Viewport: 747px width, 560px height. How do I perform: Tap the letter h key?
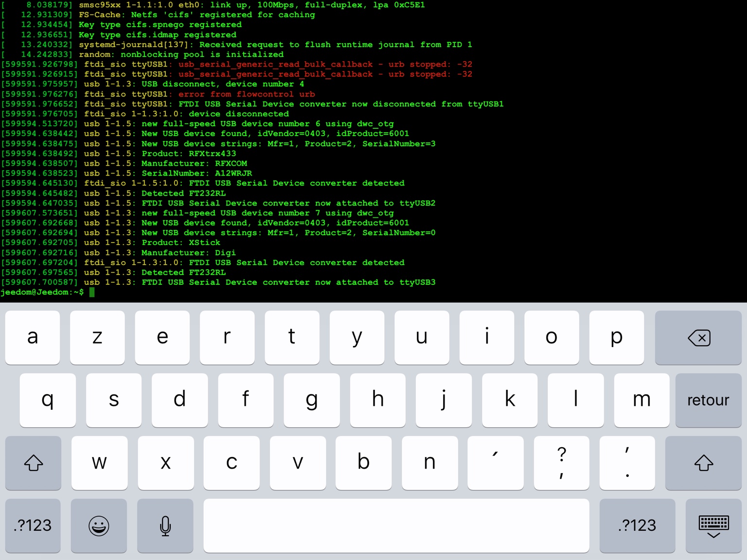[377, 400]
